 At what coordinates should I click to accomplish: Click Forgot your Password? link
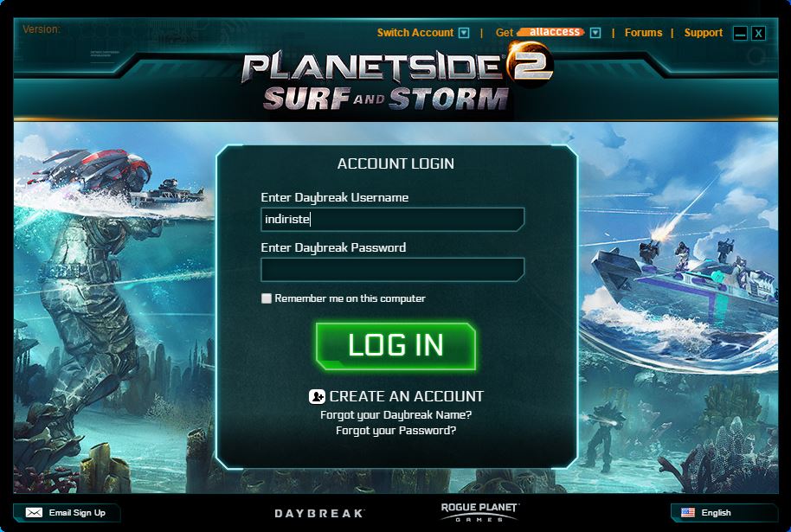(396, 430)
